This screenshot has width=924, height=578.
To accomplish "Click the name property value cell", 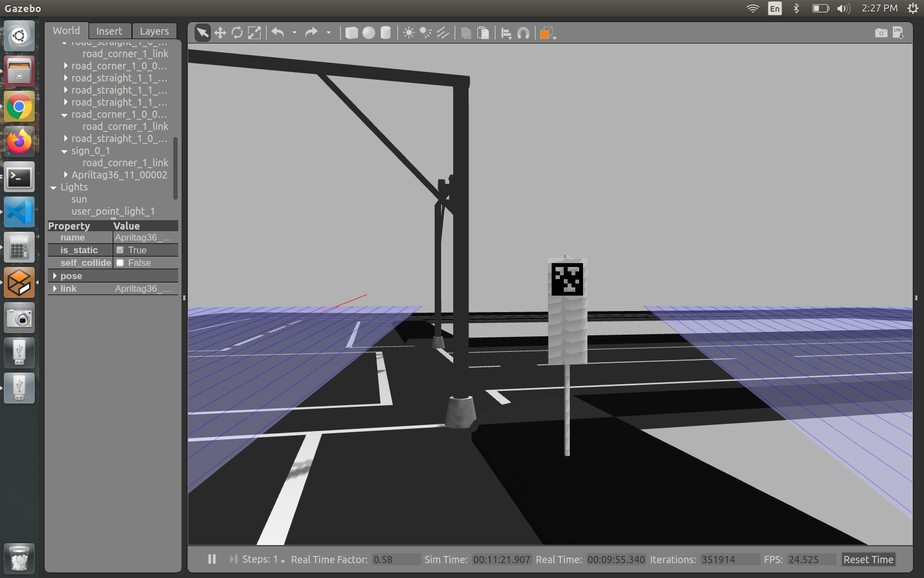I will click(145, 237).
